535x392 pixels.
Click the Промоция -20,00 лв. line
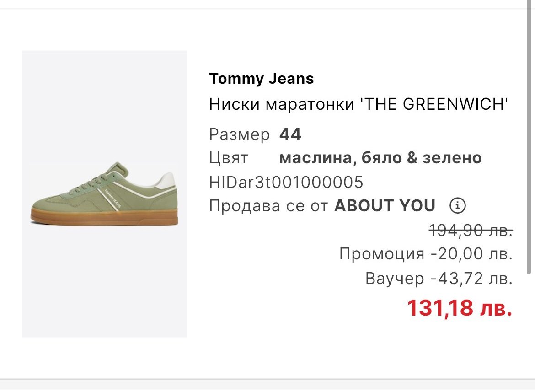coord(426,253)
